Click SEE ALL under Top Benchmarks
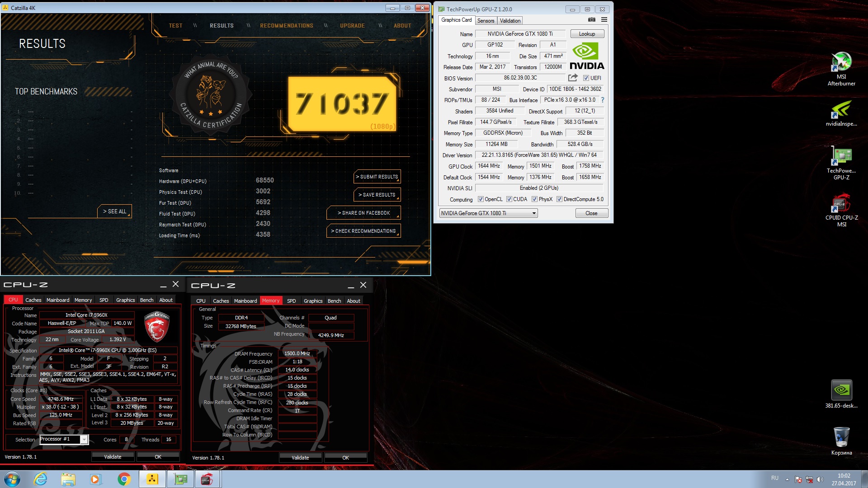The height and width of the screenshot is (488, 868). [114, 211]
